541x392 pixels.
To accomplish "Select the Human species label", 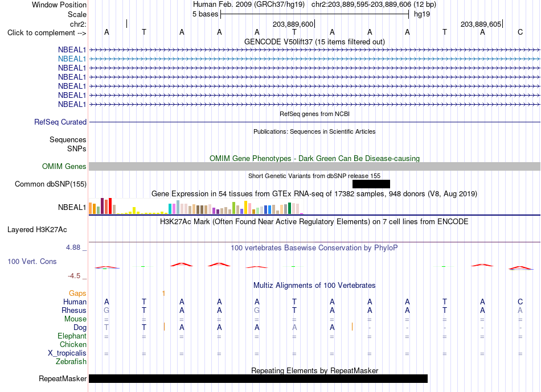I will point(75,302).
